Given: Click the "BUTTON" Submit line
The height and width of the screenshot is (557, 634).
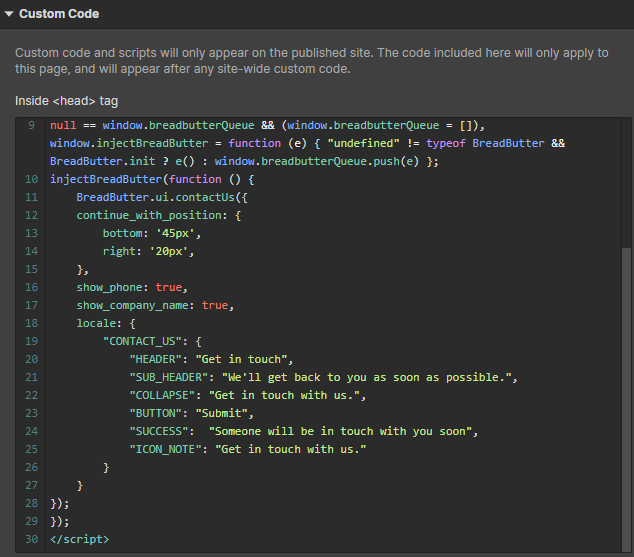Looking at the screenshot, I should [192, 413].
